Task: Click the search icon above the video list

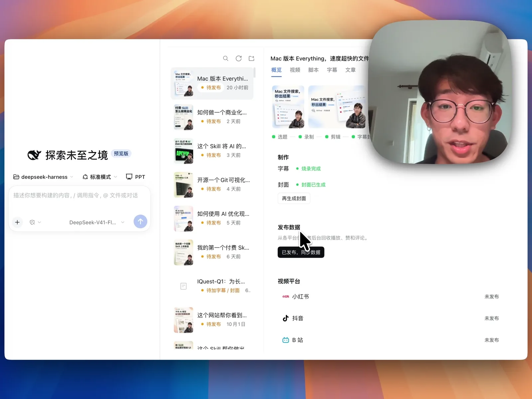Action: tap(226, 59)
